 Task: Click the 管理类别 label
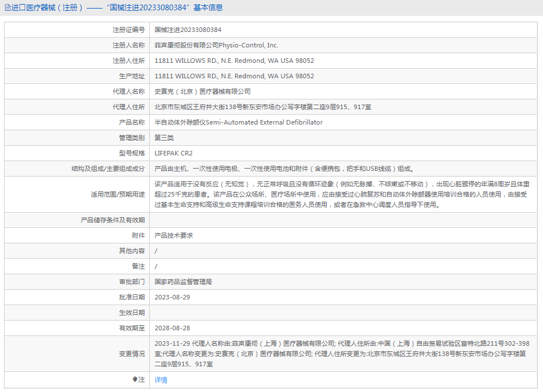click(131, 138)
